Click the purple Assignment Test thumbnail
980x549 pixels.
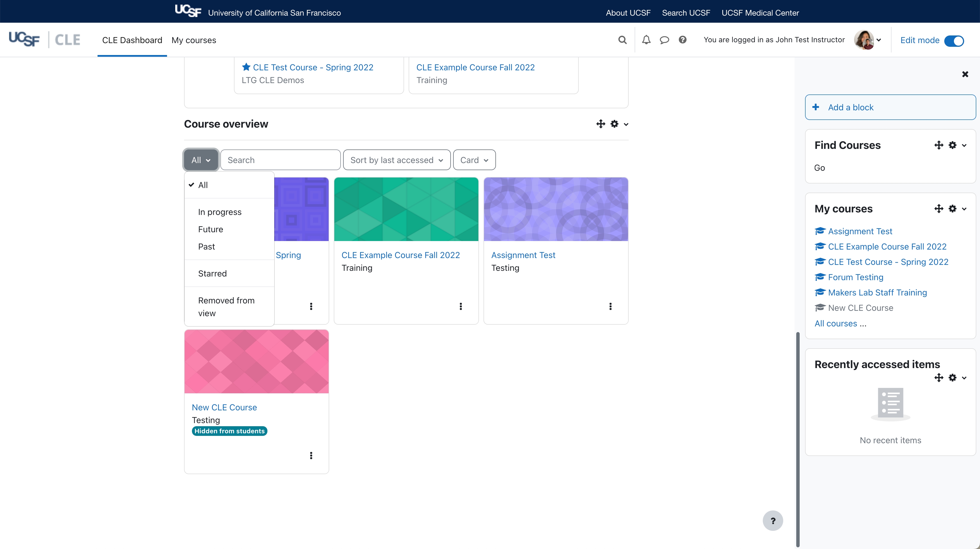tap(556, 209)
